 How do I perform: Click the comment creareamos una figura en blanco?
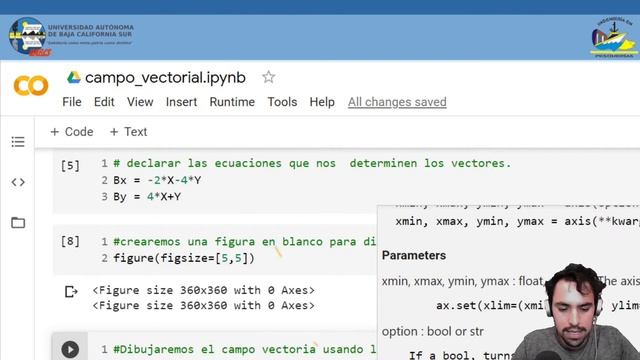(245, 242)
